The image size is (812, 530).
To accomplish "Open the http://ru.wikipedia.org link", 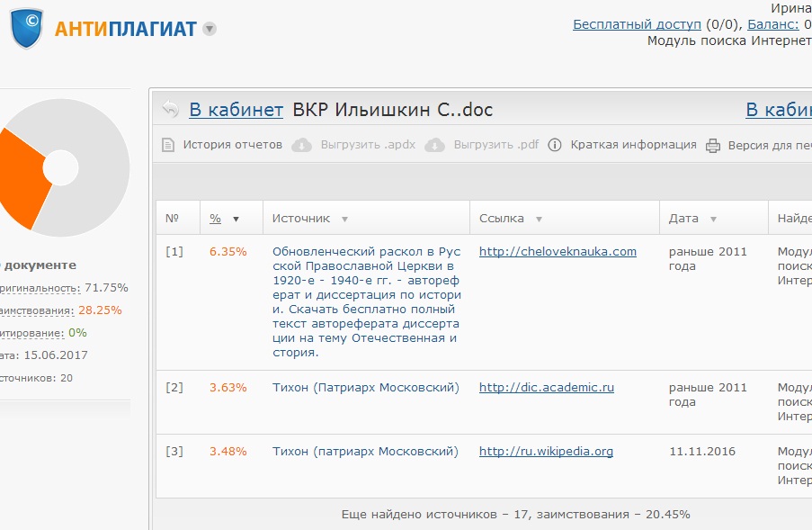I will 546,452.
